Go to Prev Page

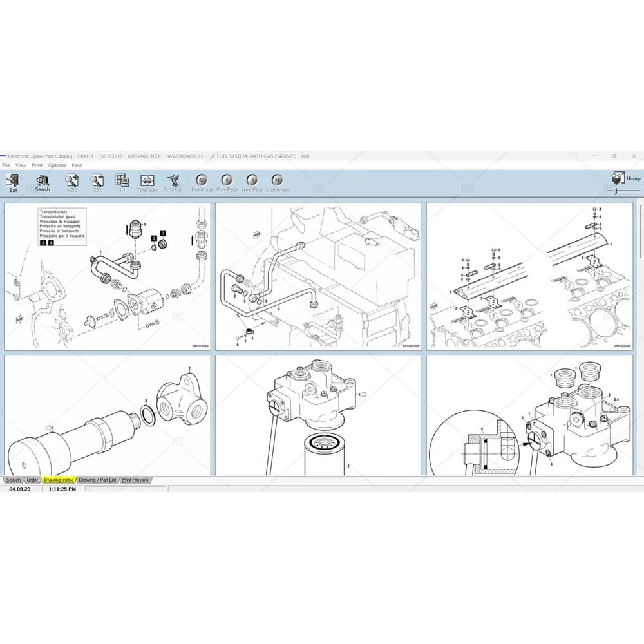pyautogui.click(x=227, y=180)
